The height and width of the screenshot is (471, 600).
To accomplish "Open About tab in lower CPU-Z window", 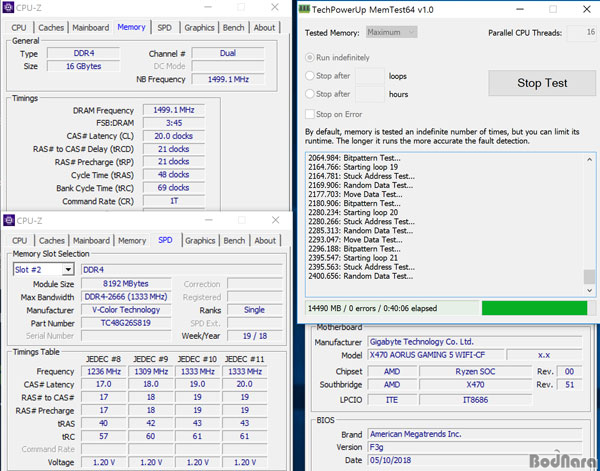I will (265, 241).
